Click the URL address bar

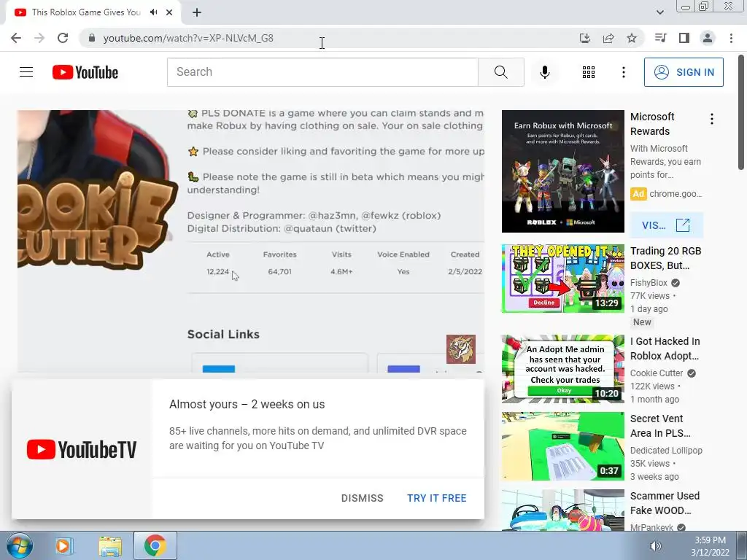pyautogui.click(x=333, y=38)
